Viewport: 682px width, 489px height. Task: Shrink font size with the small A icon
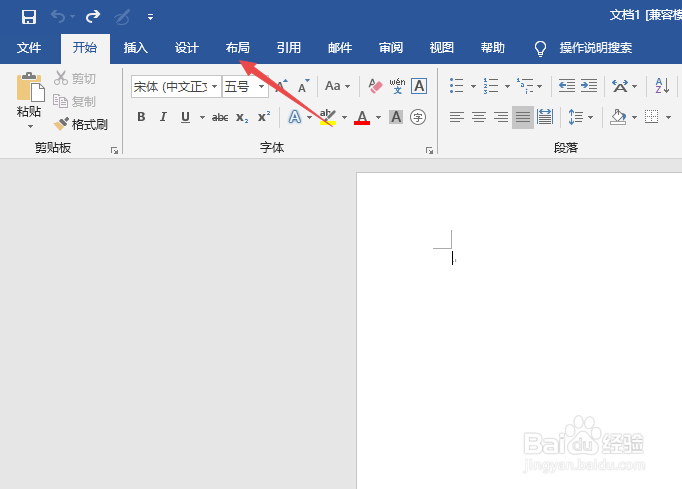pyautogui.click(x=304, y=86)
